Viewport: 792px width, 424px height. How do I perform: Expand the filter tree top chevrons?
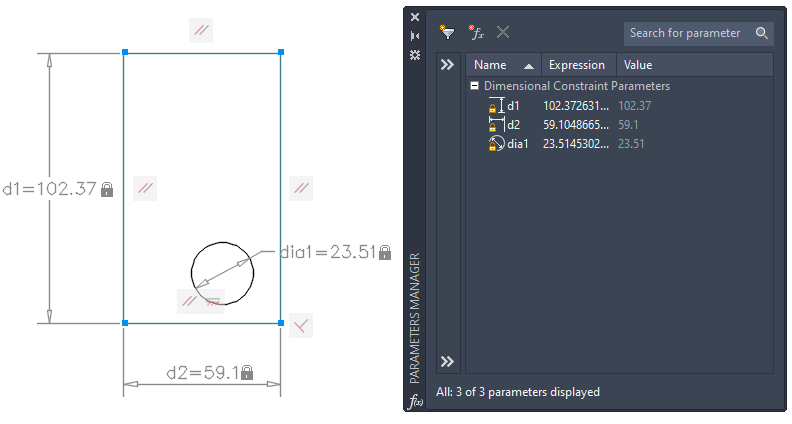pos(447,65)
